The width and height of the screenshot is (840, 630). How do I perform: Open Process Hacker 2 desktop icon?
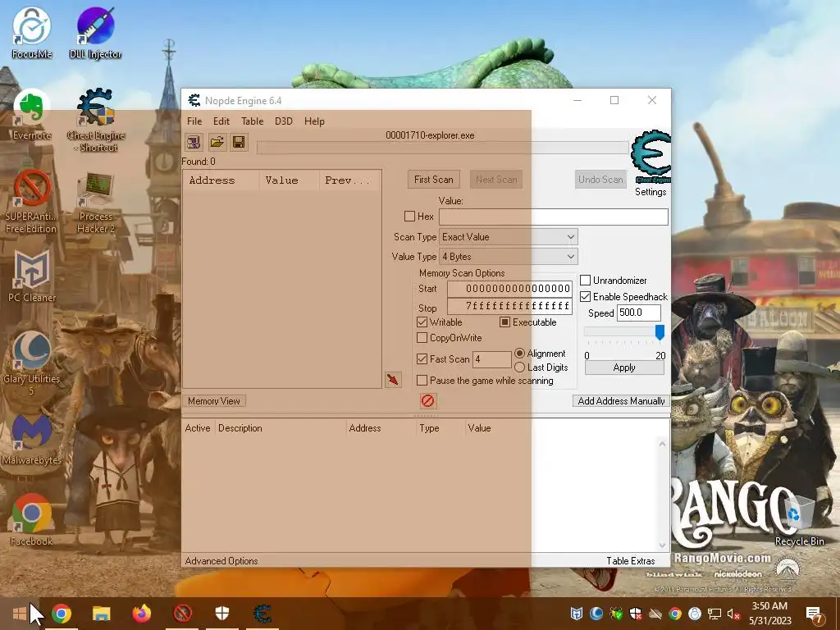coord(96,202)
